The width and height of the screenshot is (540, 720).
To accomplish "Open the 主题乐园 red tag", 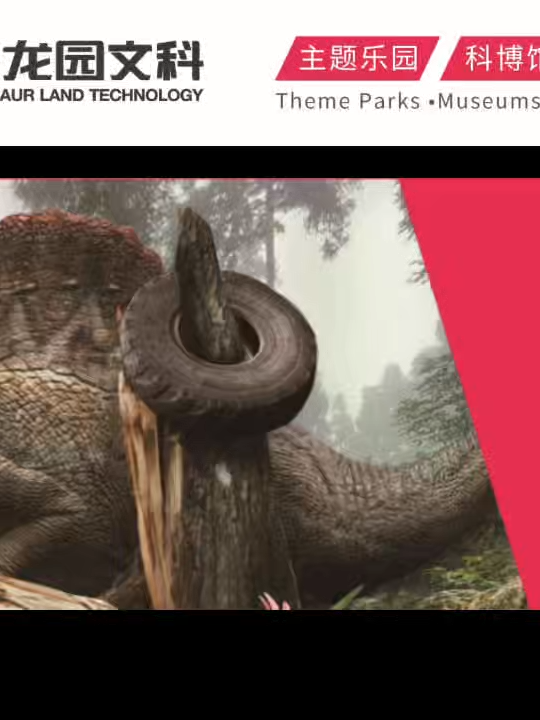I will coord(358,58).
